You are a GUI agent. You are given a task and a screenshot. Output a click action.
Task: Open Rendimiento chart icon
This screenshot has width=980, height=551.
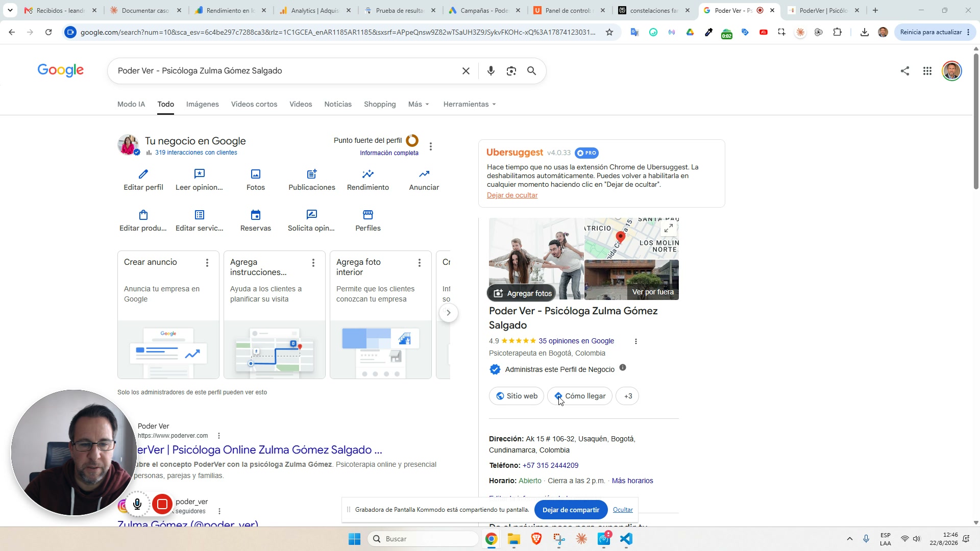pos(368,174)
